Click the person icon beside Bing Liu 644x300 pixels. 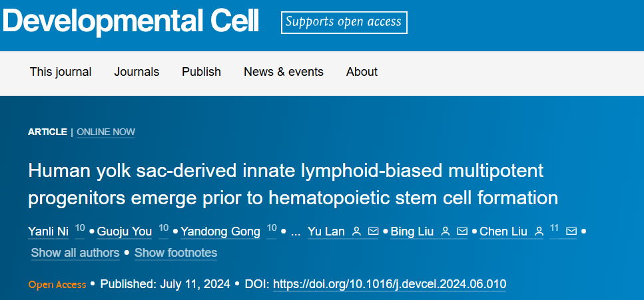pos(446,231)
